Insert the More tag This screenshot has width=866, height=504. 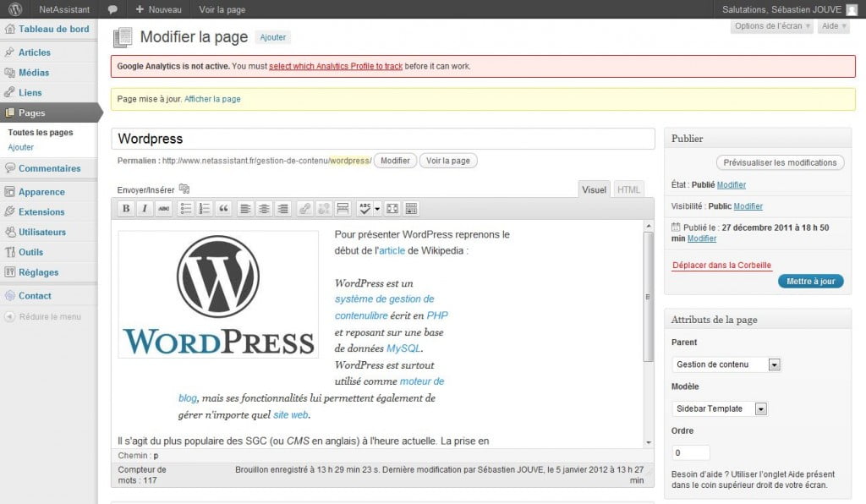pyautogui.click(x=343, y=209)
